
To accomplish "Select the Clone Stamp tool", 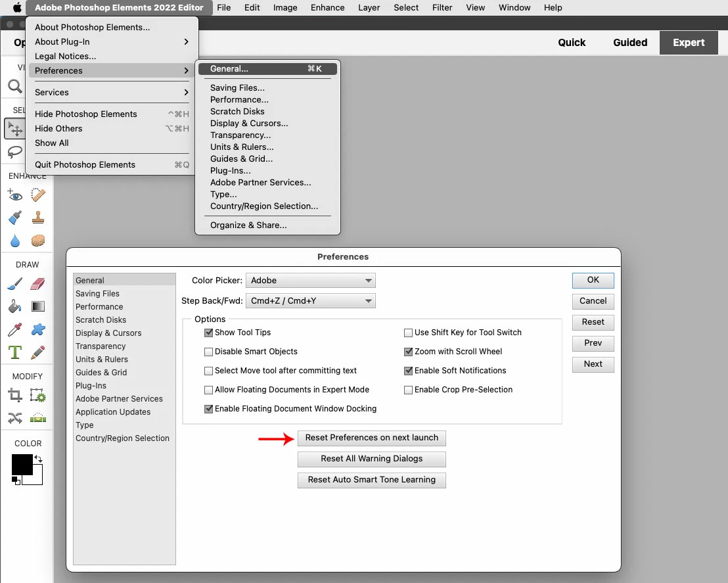I will click(x=38, y=218).
